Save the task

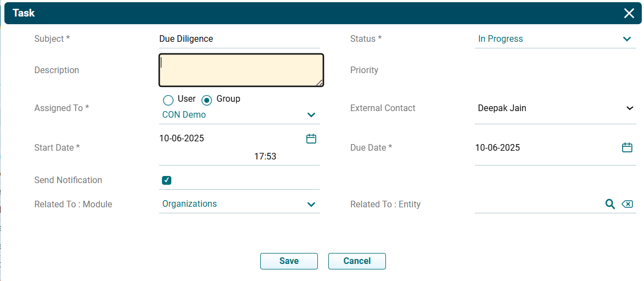pyautogui.click(x=289, y=261)
